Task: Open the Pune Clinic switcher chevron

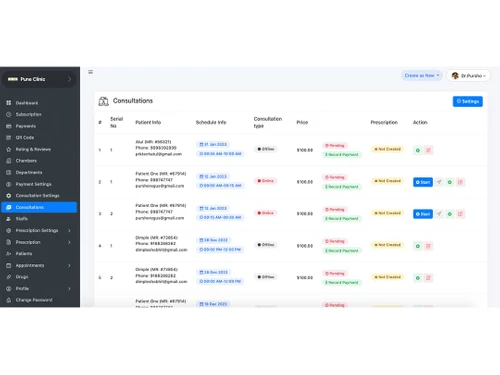Action: coord(69,79)
